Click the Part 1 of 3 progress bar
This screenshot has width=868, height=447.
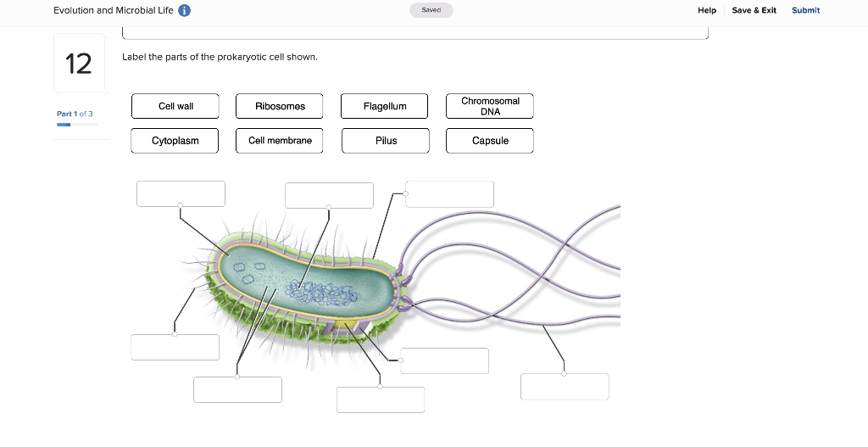click(x=77, y=125)
